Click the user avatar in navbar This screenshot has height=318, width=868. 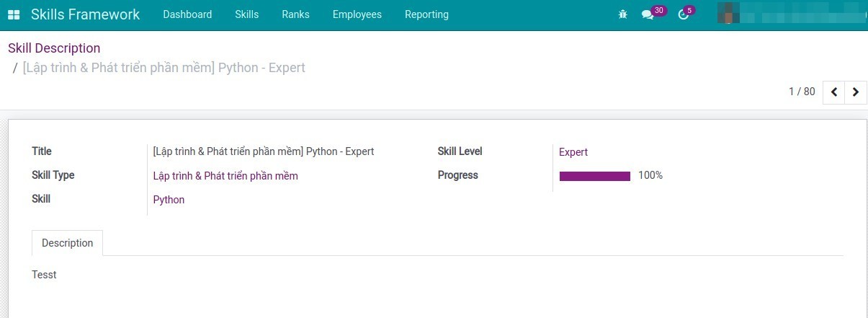728,14
